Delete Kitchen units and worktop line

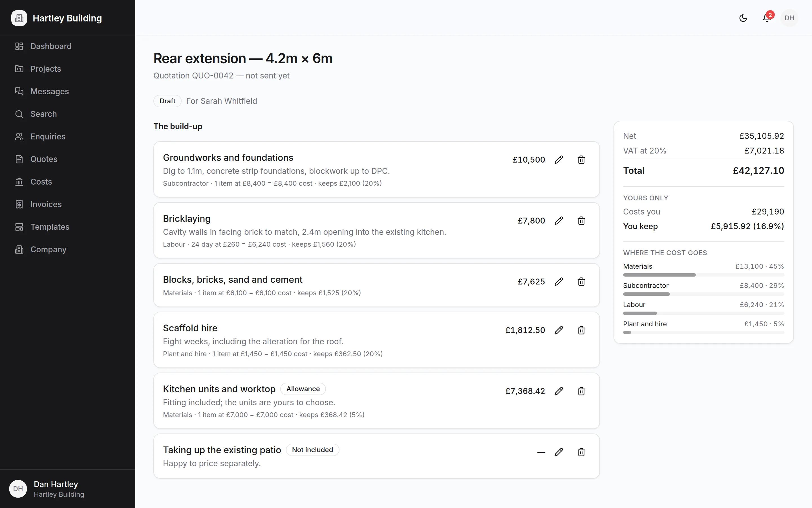pyautogui.click(x=581, y=391)
